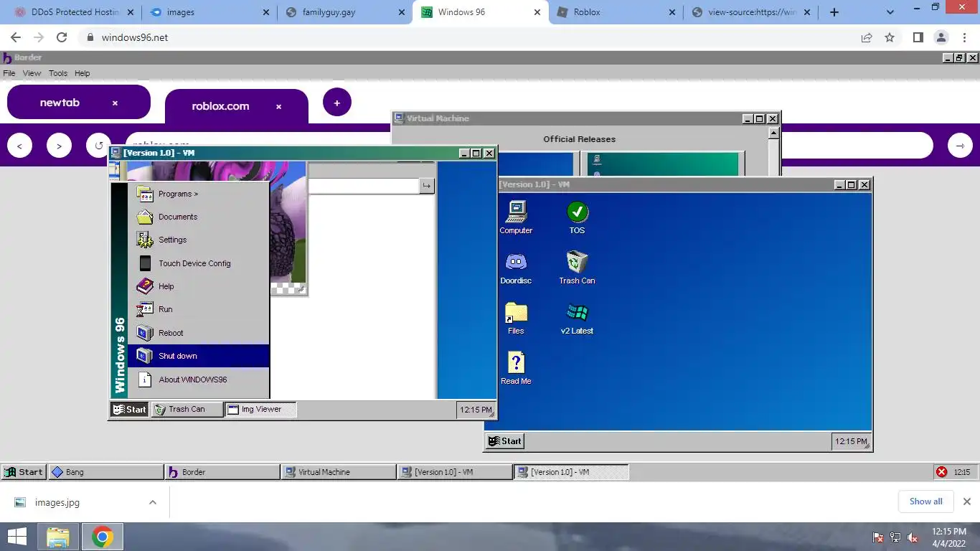Open a new Chrome tab
The height and width of the screenshot is (551, 980).
pyautogui.click(x=834, y=12)
